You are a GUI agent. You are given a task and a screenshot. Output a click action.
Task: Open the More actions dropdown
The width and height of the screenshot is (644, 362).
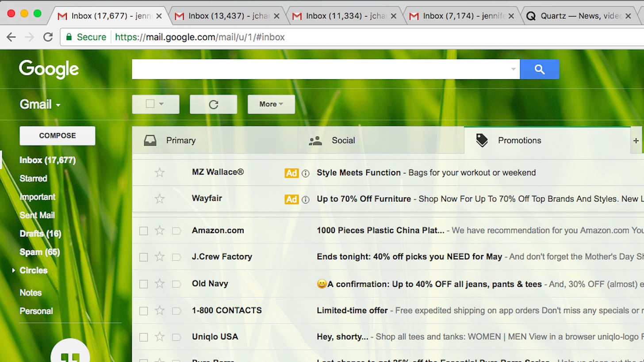[x=271, y=104]
